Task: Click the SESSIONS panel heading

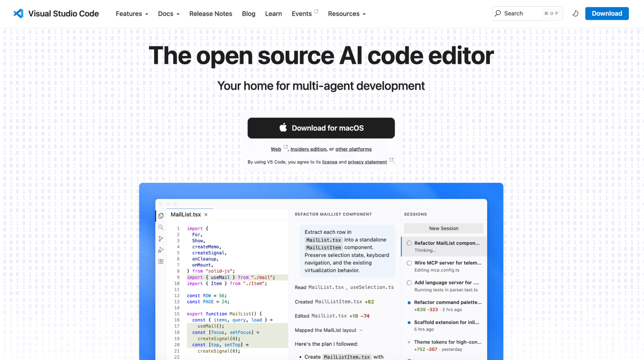Action: (x=415, y=214)
